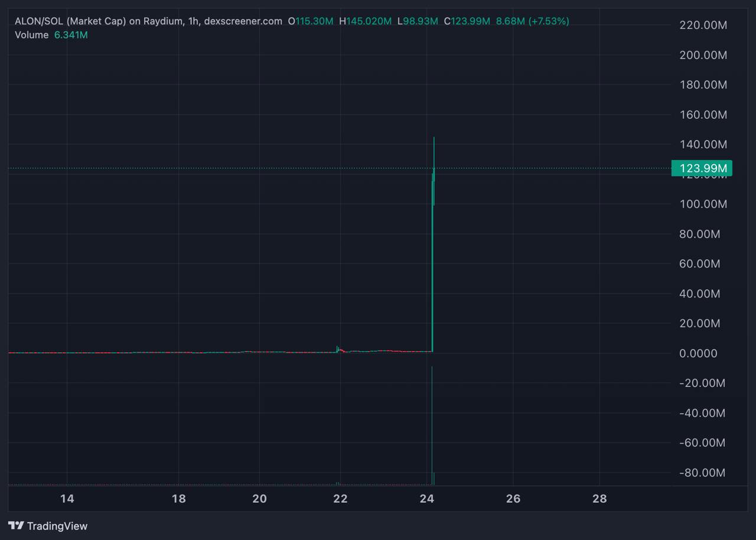
Task: Click date label 20 on time axis
Action: click(259, 499)
